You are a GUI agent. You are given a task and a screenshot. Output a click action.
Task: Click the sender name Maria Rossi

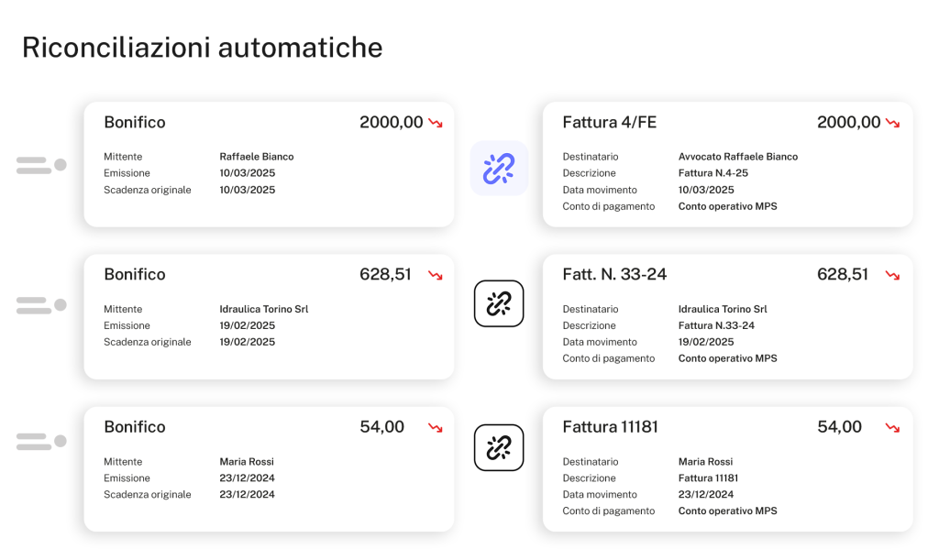[x=247, y=462]
